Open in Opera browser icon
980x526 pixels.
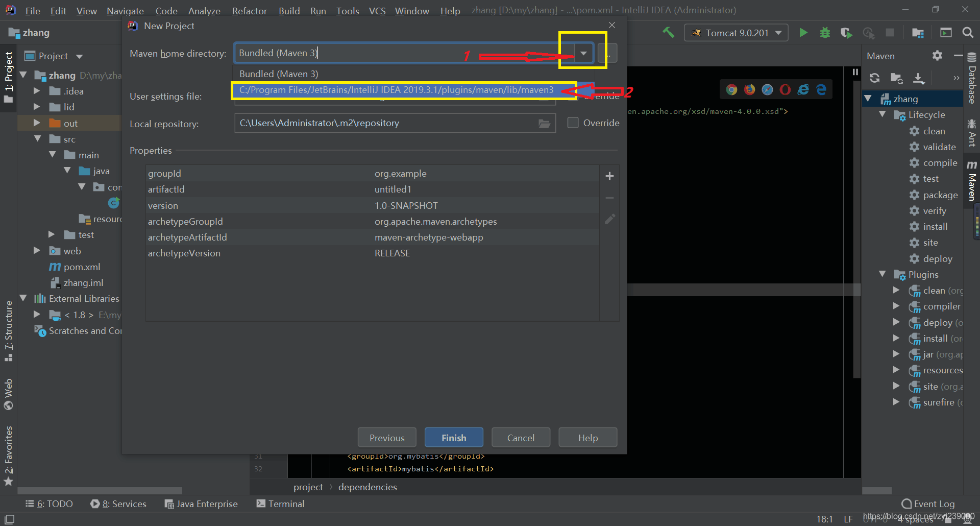tap(786, 90)
